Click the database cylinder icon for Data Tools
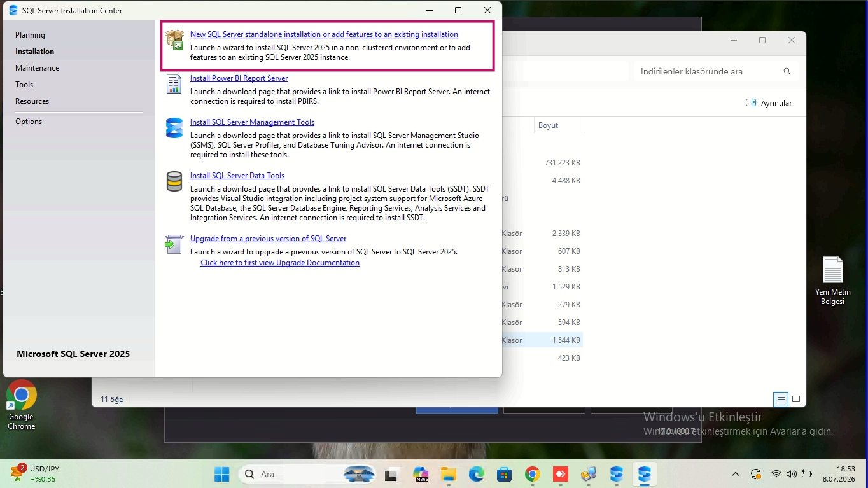The width and height of the screenshot is (868, 488). click(x=174, y=181)
